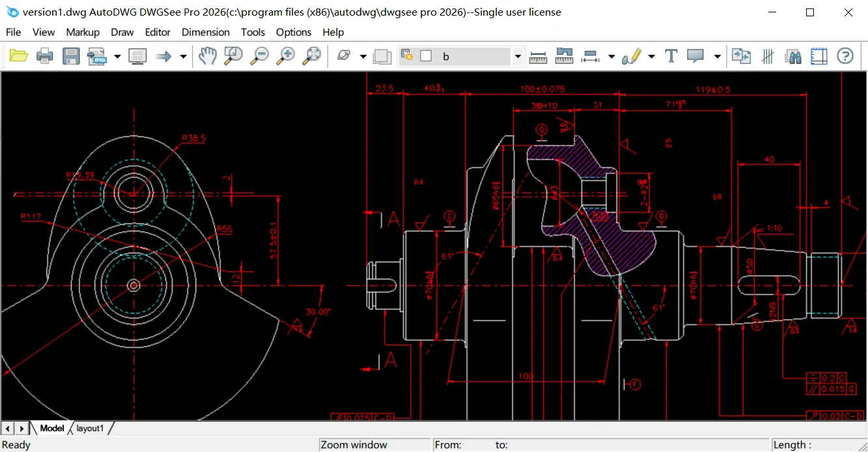This screenshot has width=868, height=452.
Task: Click the Help question mark button
Action: click(x=845, y=56)
